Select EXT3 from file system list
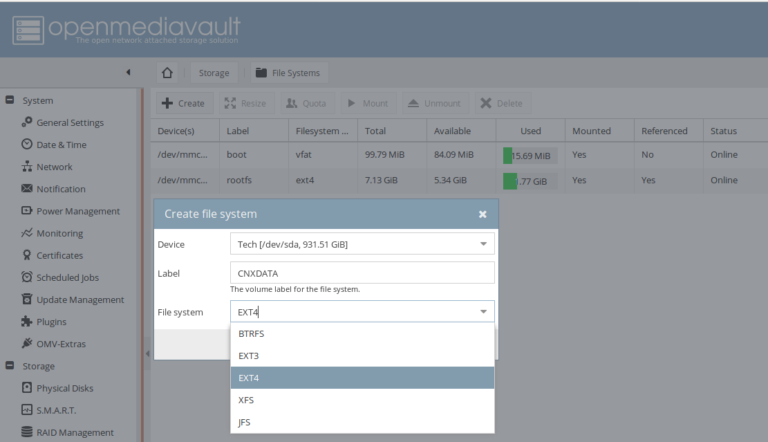The height and width of the screenshot is (442, 768). tap(362, 356)
